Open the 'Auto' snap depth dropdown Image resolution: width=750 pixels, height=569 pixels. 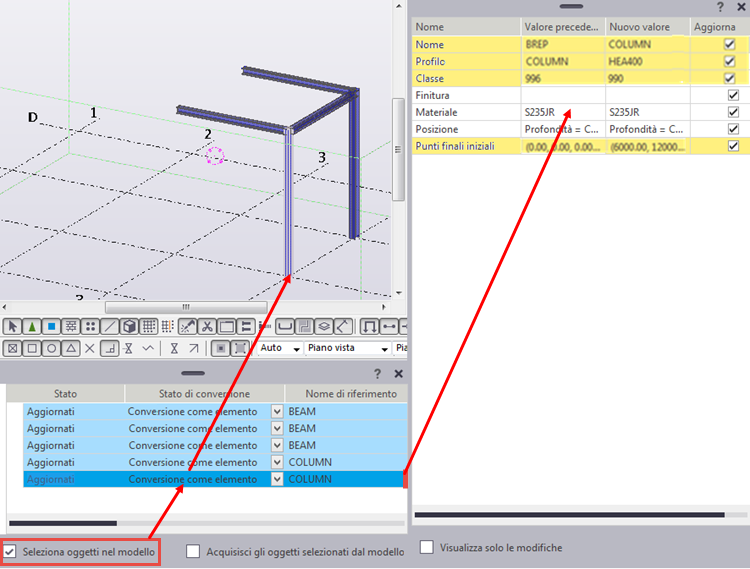(281, 349)
